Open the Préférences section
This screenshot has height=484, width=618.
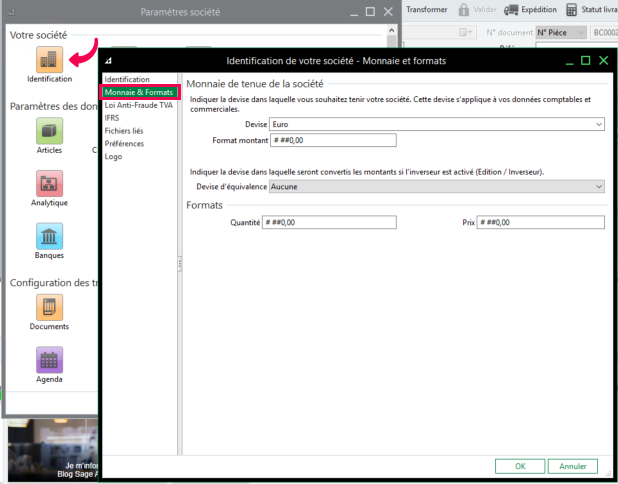pyautogui.click(x=124, y=144)
